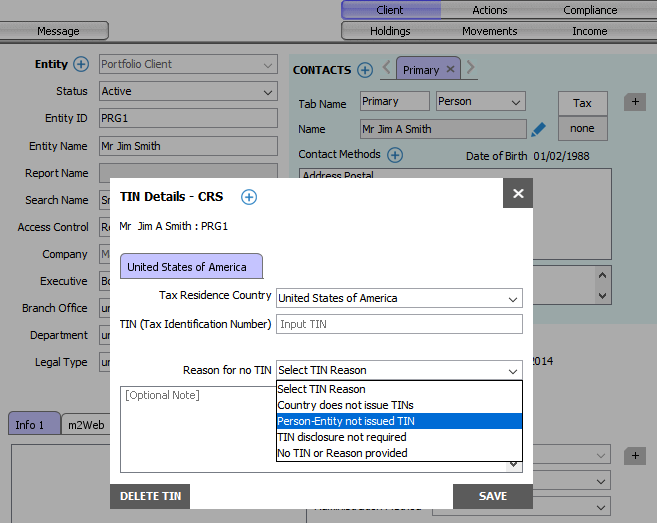The width and height of the screenshot is (657, 523).
Task: Click the plus icon next to Entity
Action: point(81,64)
